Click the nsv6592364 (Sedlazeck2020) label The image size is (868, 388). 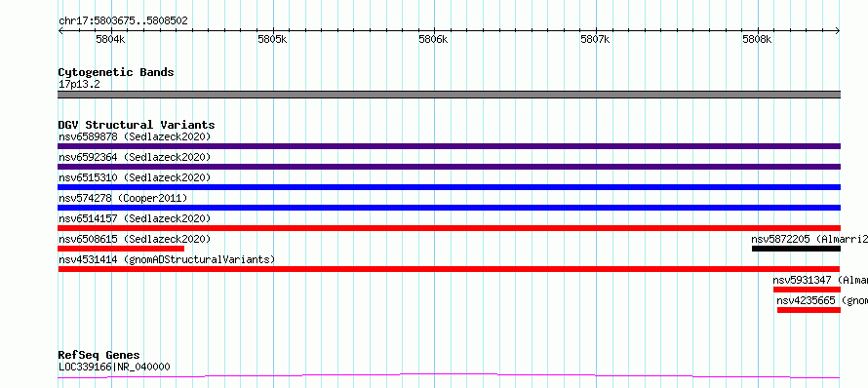click(135, 157)
